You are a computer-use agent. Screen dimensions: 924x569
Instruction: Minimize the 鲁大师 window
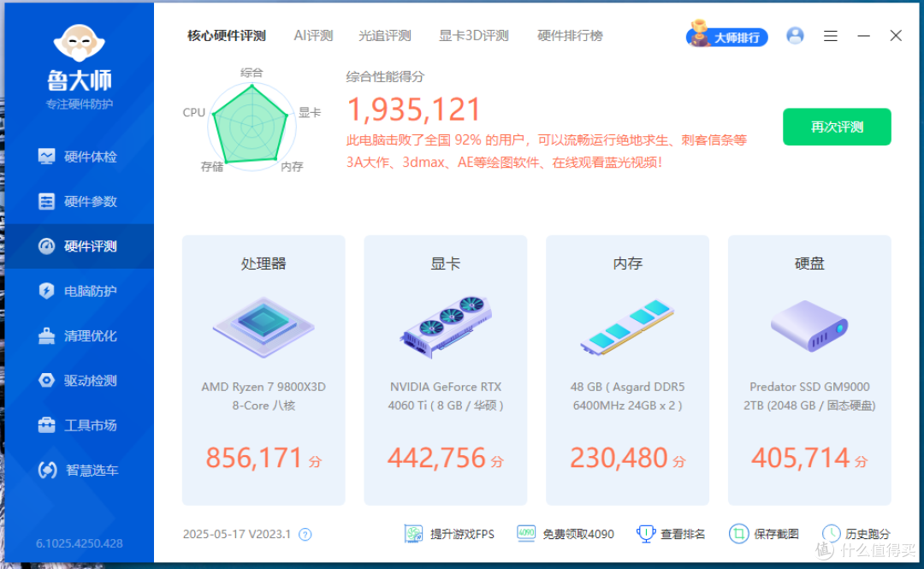tap(863, 36)
